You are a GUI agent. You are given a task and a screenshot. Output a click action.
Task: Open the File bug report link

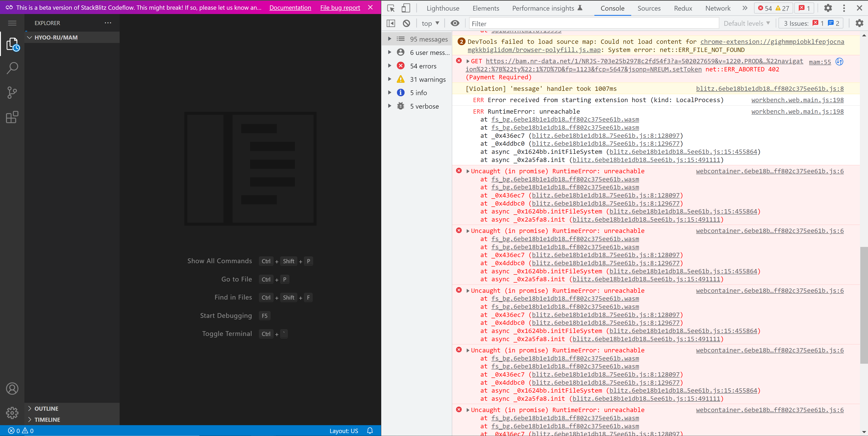340,7
